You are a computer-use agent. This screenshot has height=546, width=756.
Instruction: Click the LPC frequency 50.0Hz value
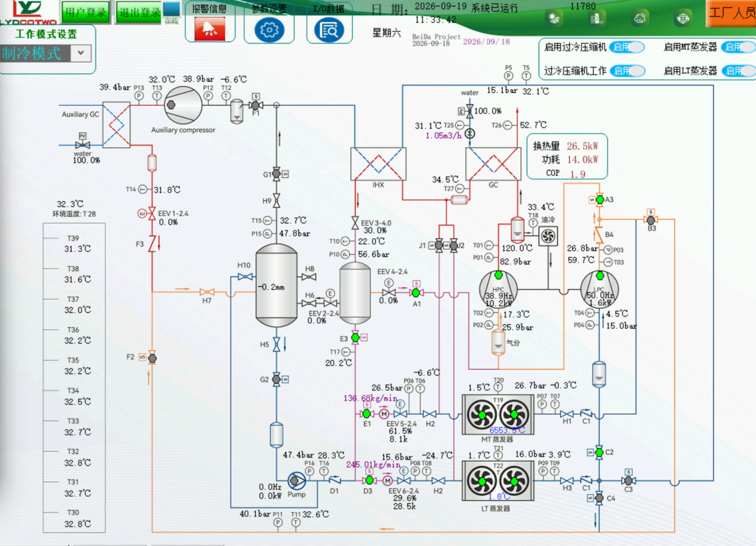click(600, 295)
